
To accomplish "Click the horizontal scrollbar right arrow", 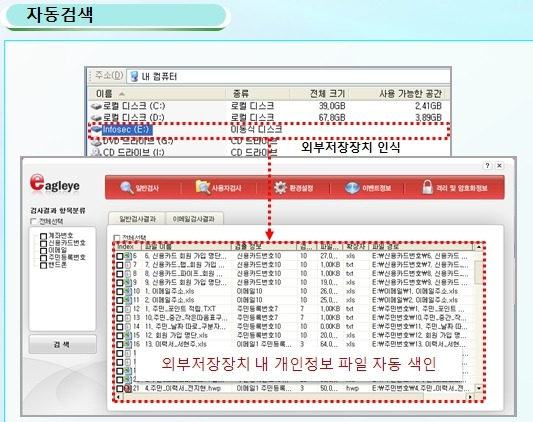I will click(470, 396).
